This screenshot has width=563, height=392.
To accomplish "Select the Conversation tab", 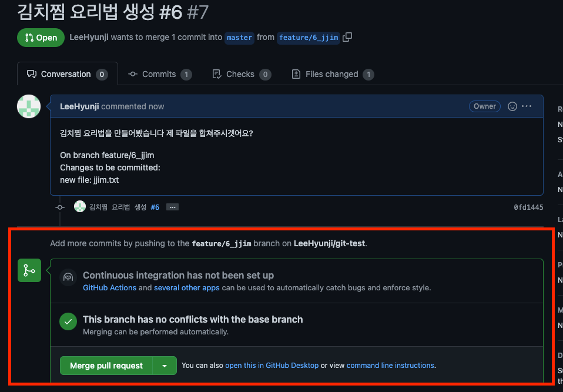I will click(68, 74).
